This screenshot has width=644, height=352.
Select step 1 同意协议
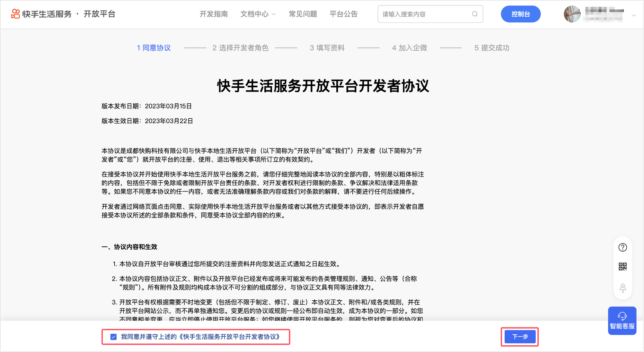click(x=154, y=48)
